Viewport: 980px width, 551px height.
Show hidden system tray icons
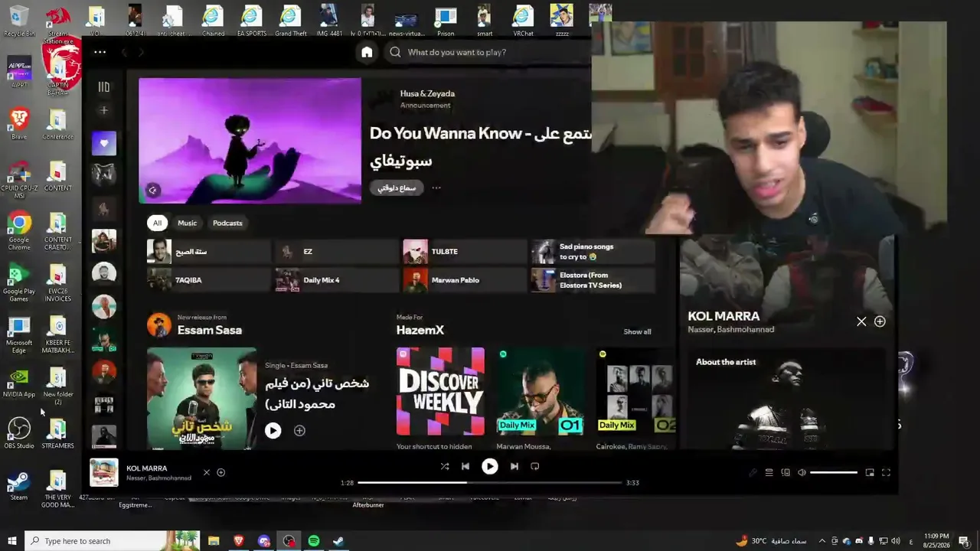pyautogui.click(x=822, y=541)
